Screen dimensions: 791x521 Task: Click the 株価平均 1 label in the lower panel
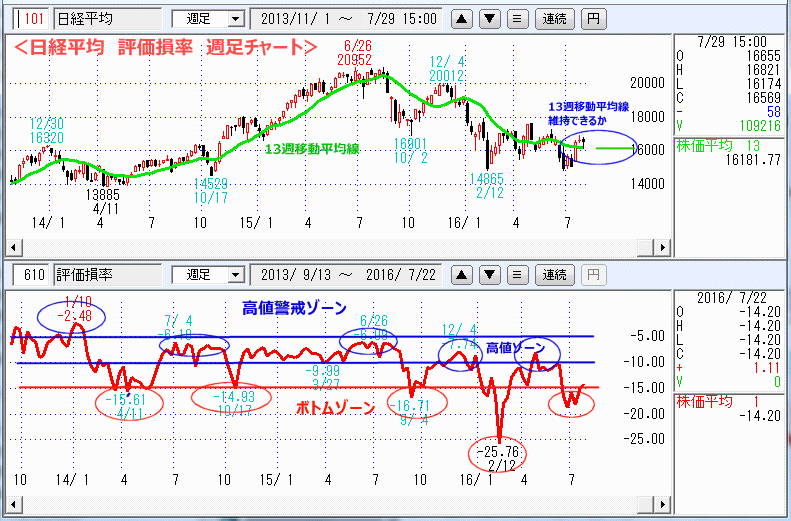tap(718, 402)
